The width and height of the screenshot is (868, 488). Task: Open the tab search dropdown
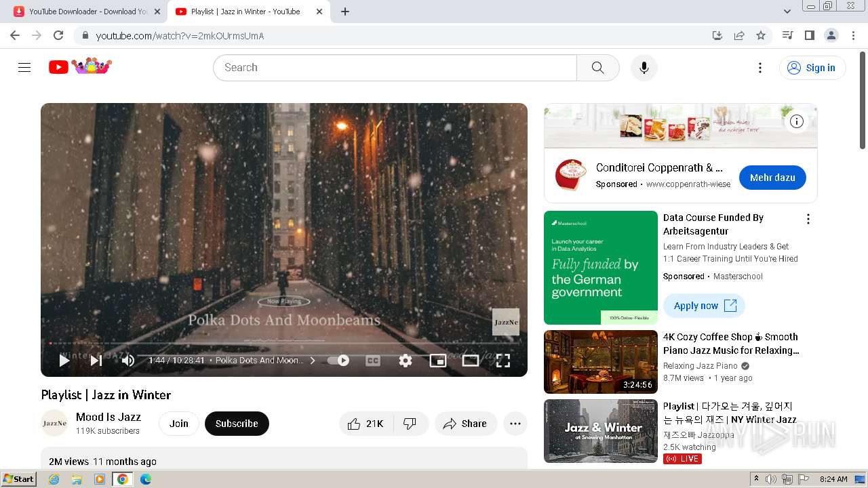click(787, 12)
